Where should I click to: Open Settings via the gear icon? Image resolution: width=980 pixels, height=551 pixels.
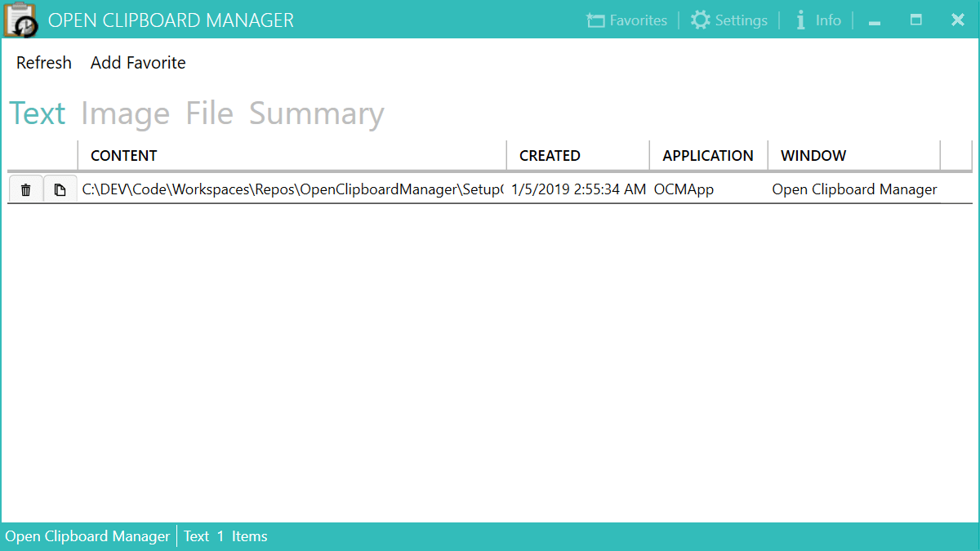coord(729,20)
